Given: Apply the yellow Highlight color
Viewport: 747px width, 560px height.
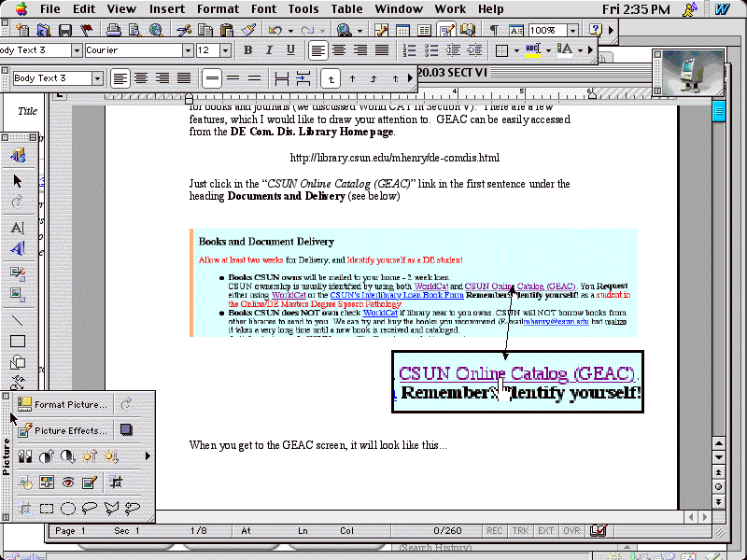Looking at the screenshot, I should tap(533, 50).
